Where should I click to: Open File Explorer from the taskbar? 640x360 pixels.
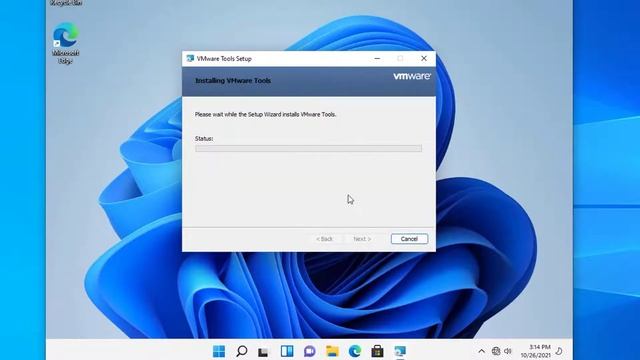point(332,351)
